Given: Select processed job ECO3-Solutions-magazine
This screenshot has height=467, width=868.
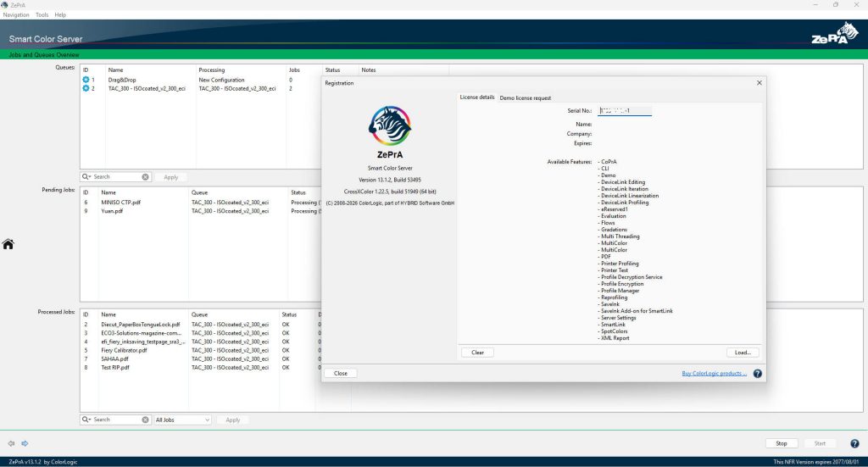Looking at the screenshot, I should (x=142, y=333).
